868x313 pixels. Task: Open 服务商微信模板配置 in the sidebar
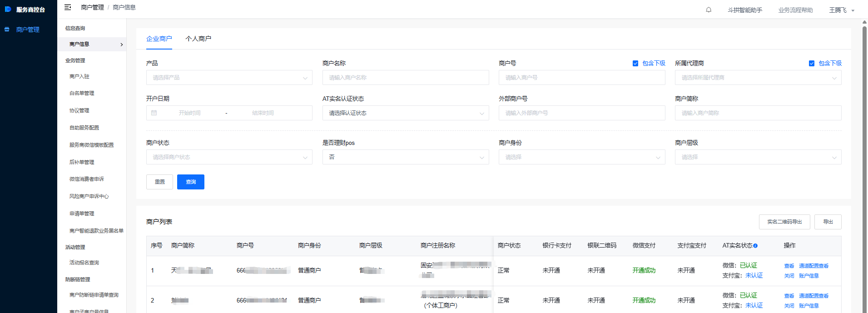[91, 145]
